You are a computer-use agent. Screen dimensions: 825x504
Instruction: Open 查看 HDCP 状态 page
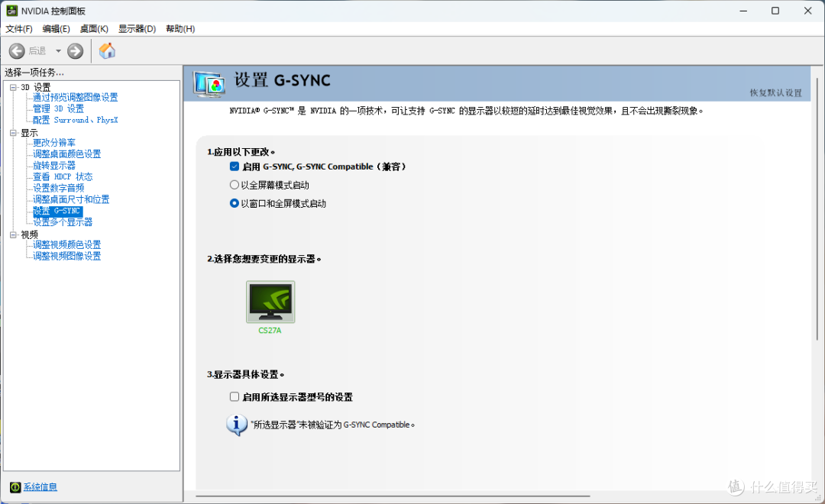pos(63,176)
